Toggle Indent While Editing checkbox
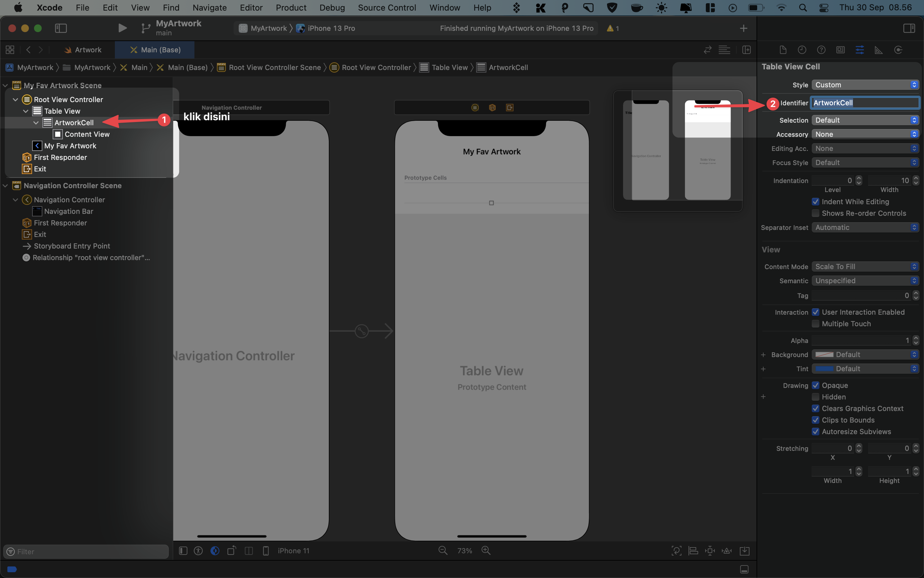924x578 pixels. 815,201
